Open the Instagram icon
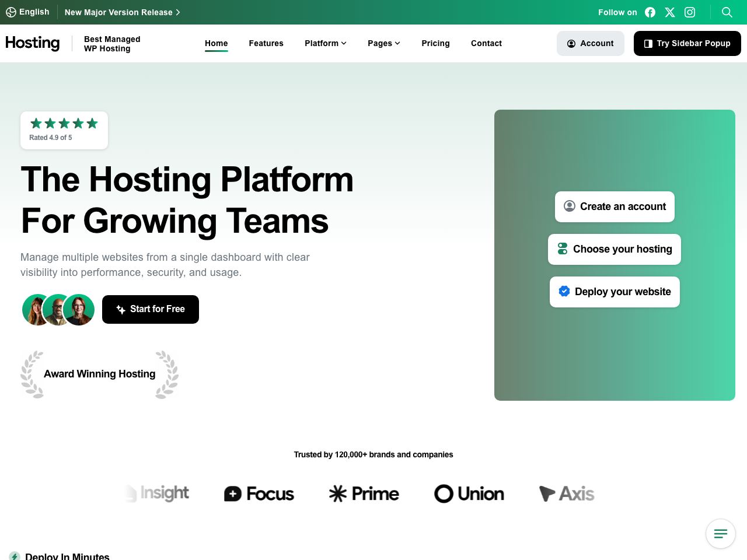Screen dimensions: 747x560 pos(690,12)
